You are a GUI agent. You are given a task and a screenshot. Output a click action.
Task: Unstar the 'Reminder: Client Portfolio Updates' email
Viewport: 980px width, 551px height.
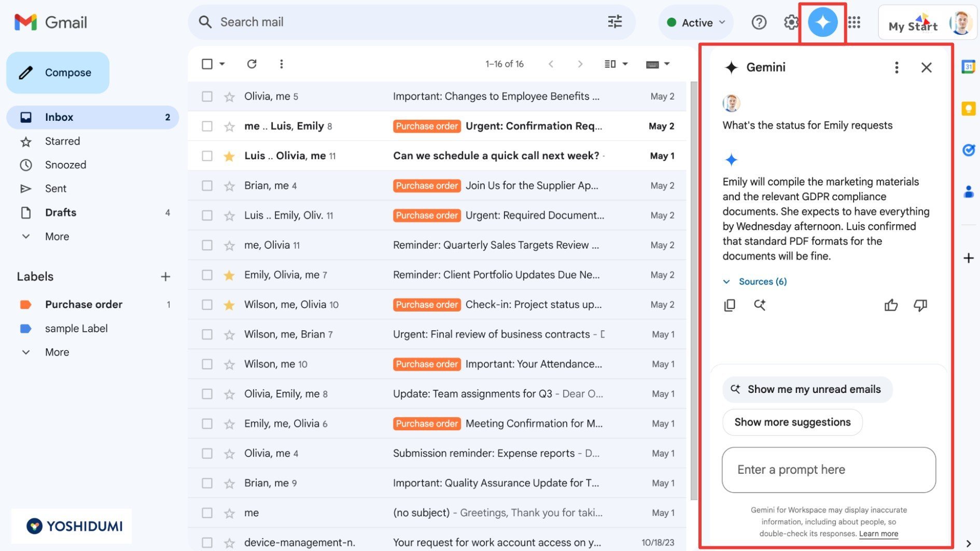click(x=229, y=275)
